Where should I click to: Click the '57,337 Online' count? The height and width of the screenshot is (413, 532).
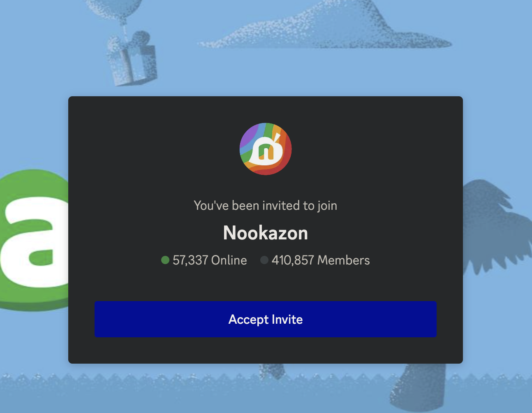pos(210,260)
